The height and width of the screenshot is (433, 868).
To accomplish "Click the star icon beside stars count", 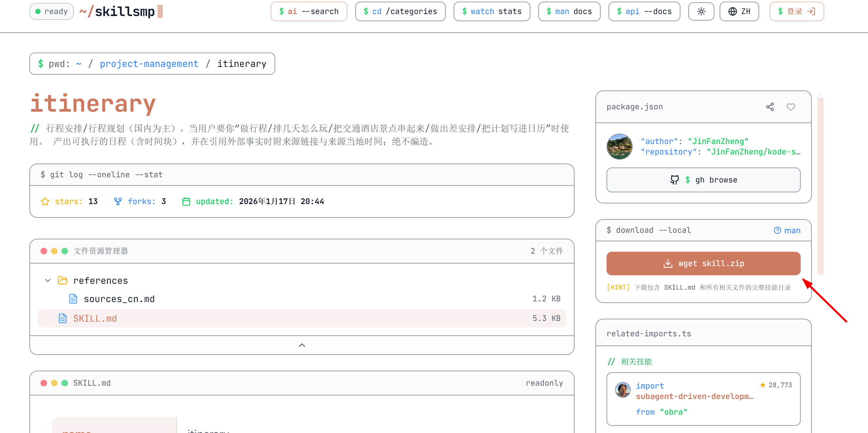I will coord(45,201).
